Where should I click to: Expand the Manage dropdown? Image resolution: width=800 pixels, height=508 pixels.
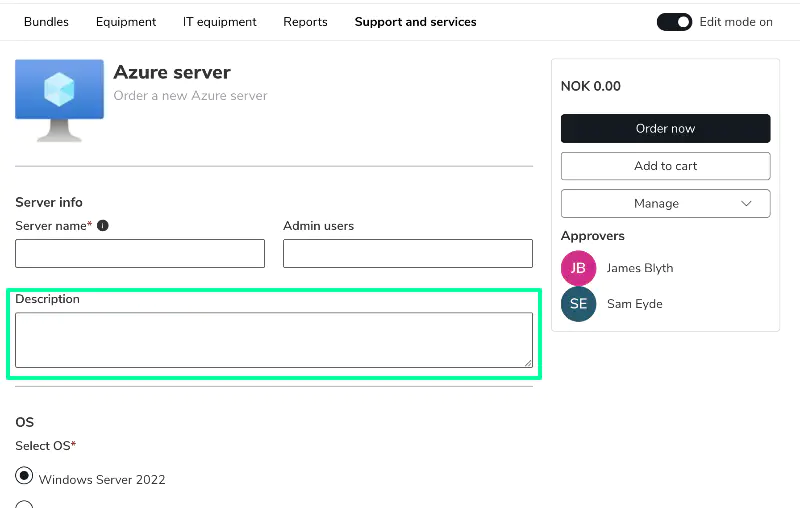click(665, 204)
